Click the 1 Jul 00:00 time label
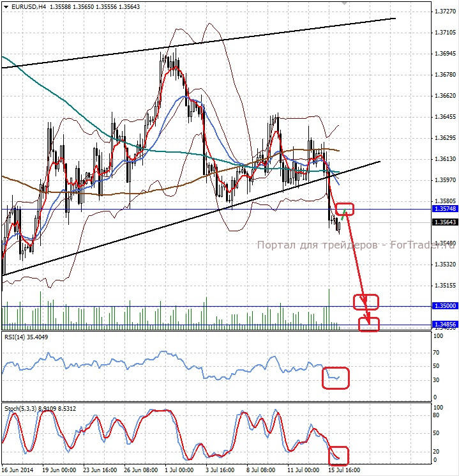Image resolution: width=459 pixels, height=476 pixels. pos(179,470)
